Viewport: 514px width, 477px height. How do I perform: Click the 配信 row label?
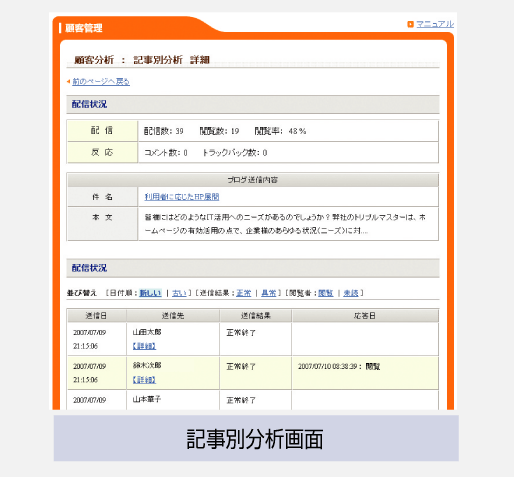tap(102, 130)
